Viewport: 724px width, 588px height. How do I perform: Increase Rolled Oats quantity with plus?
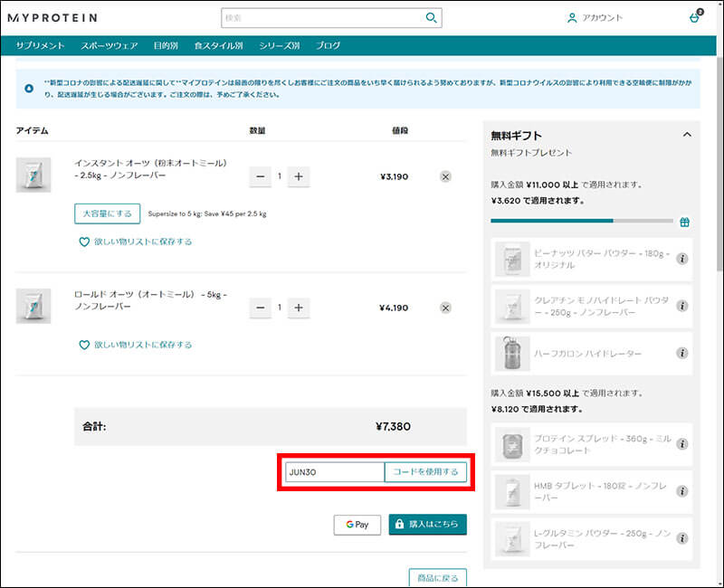[299, 308]
